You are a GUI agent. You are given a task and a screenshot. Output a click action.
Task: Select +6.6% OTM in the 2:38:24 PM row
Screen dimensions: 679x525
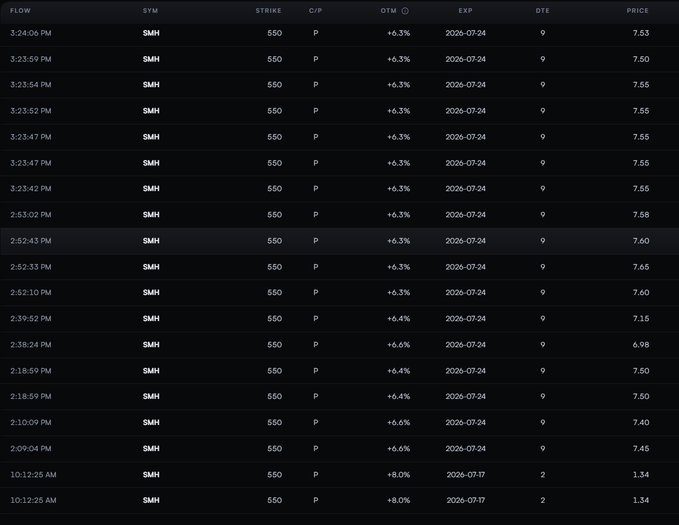coord(398,345)
